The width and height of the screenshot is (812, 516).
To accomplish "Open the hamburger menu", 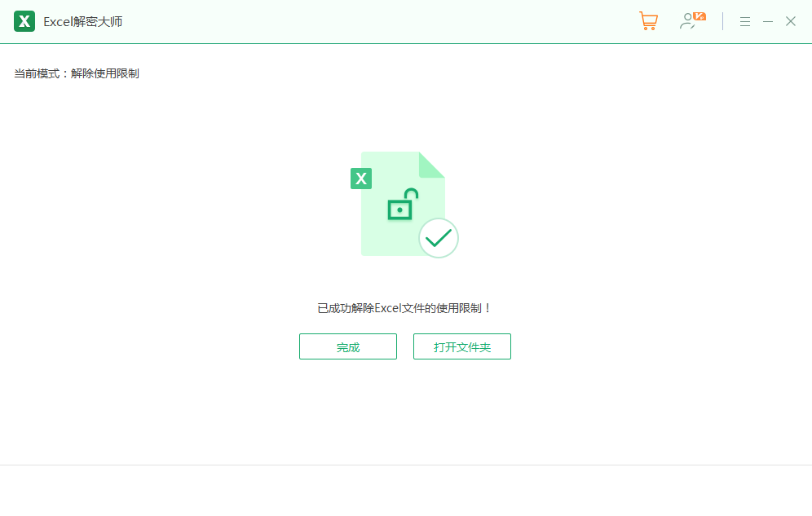I will click(744, 22).
